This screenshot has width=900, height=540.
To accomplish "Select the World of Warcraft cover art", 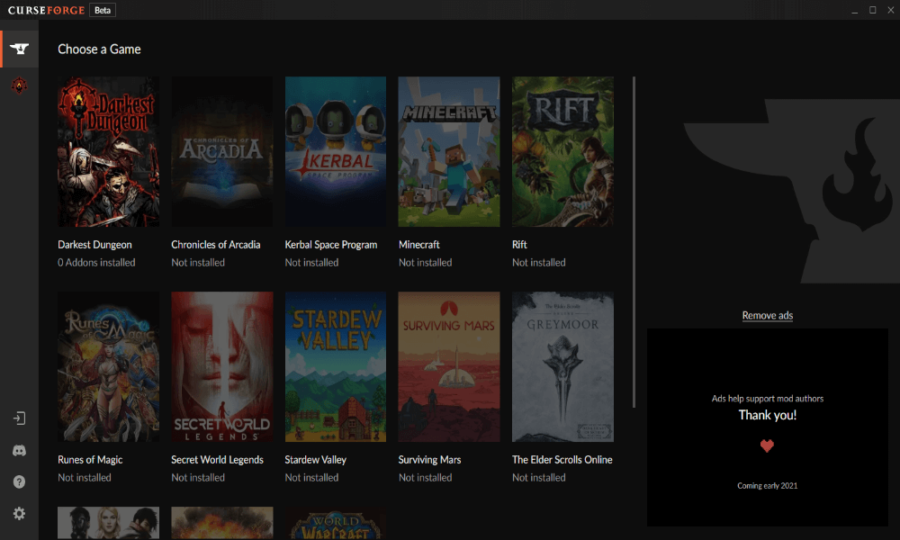I will click(x=336, y=523).
